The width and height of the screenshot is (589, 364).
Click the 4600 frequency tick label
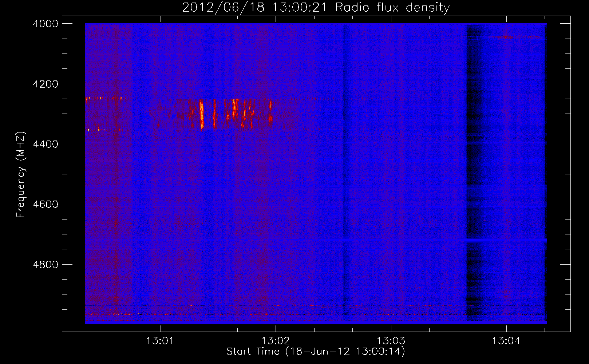(x=46, y=204)
